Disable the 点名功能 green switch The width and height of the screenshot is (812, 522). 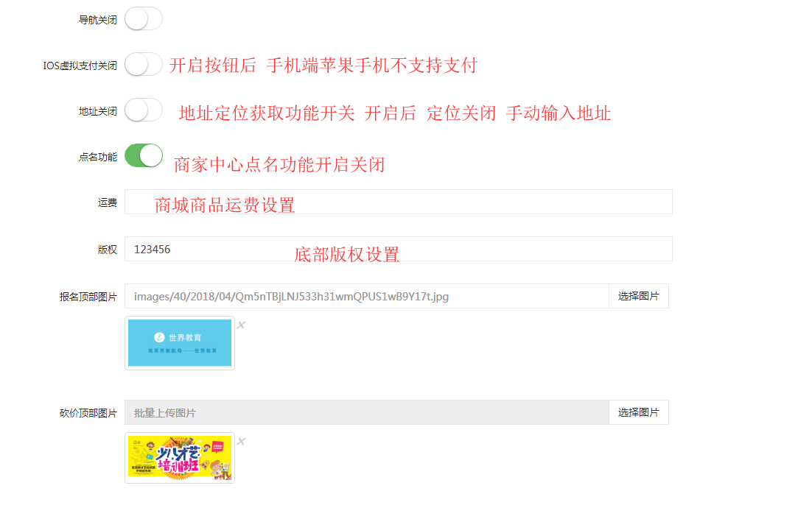pyautogui.click(x=144, y=156)
